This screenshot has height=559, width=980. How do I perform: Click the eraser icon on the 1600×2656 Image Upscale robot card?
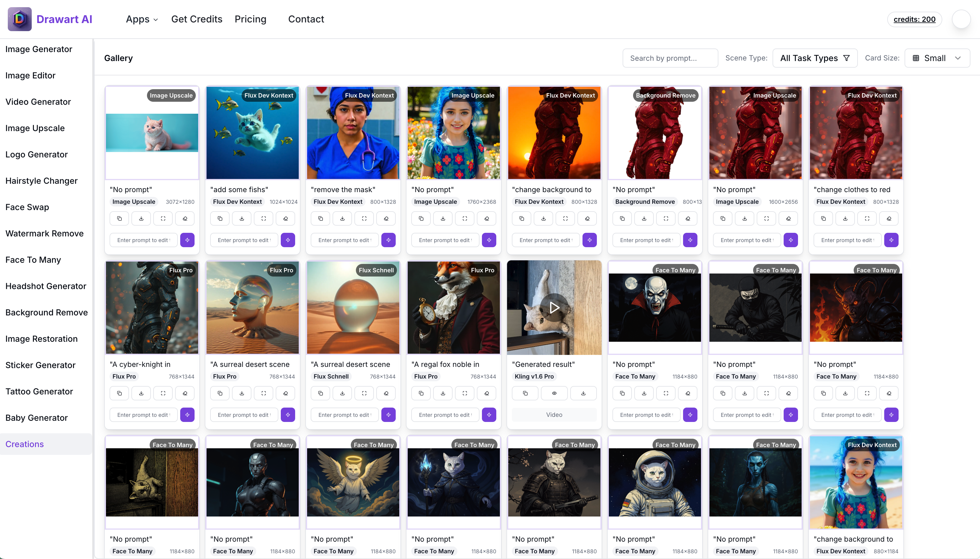click(788, 218)
